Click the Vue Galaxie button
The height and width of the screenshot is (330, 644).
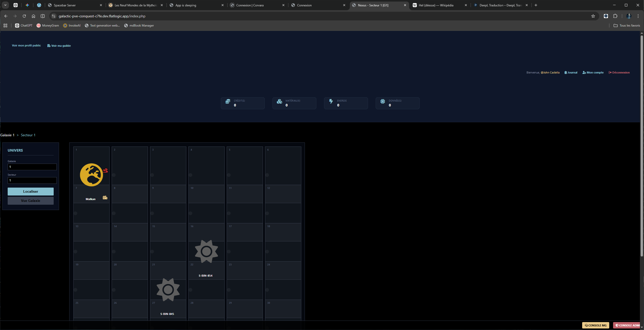click(x=31, y=201)
